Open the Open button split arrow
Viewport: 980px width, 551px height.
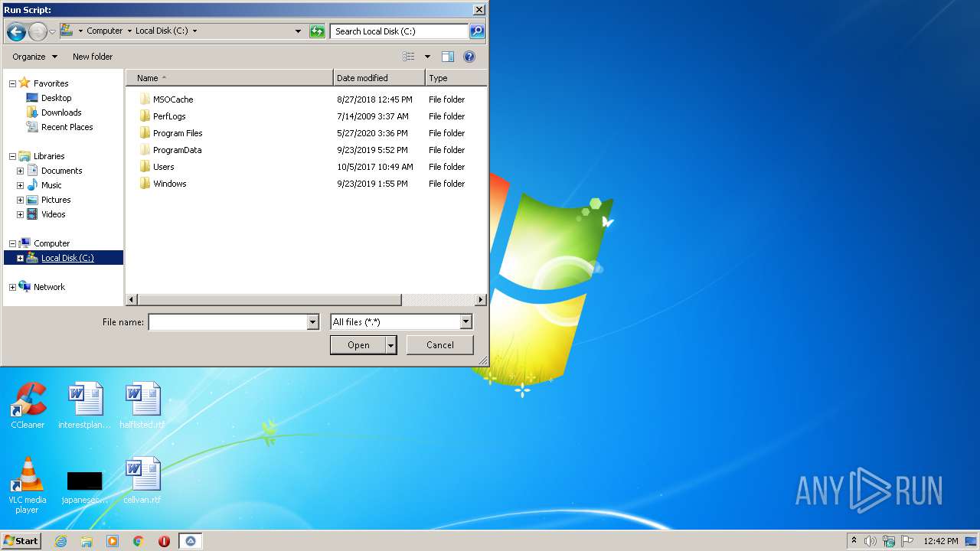pyautogui.click(x=391, y=345)
